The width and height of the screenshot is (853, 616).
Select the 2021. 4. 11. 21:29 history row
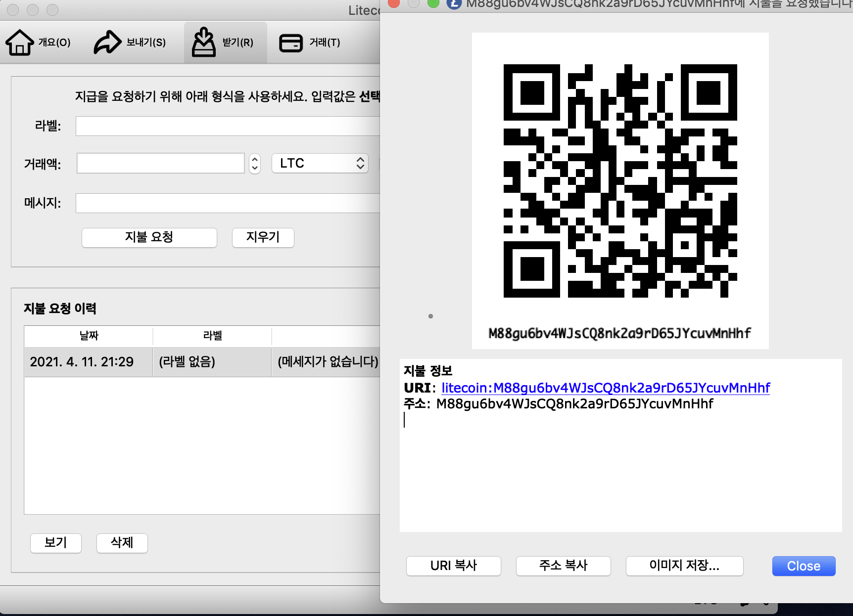202,362
